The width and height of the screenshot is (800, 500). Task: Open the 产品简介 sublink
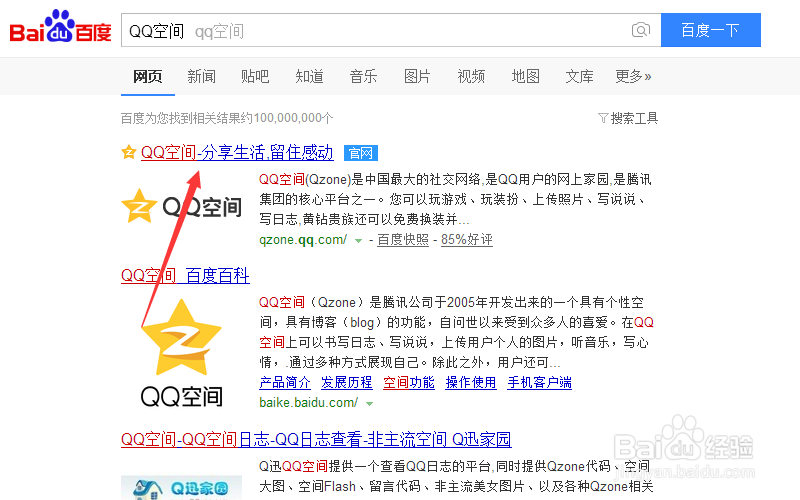coord(285,383)
